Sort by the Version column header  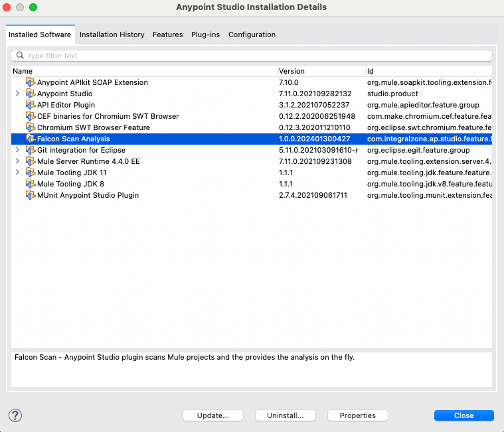321,71
